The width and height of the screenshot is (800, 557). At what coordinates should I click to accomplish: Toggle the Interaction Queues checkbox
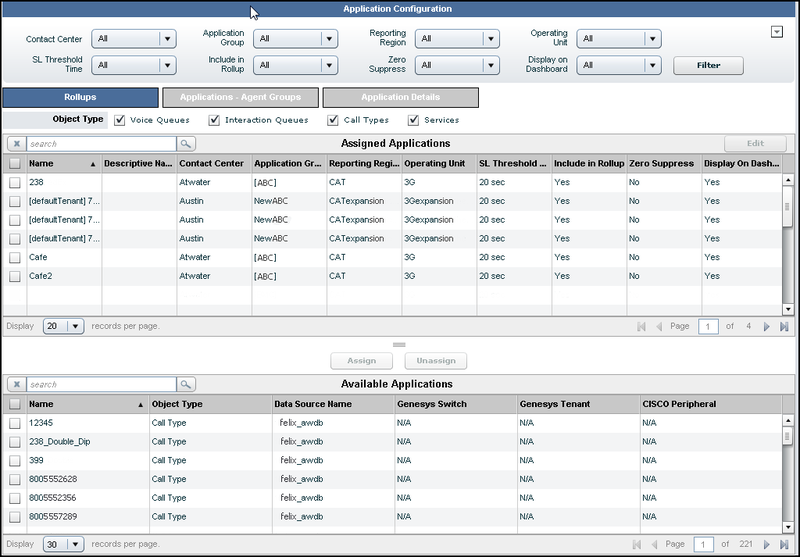click(x=214, y=120)
